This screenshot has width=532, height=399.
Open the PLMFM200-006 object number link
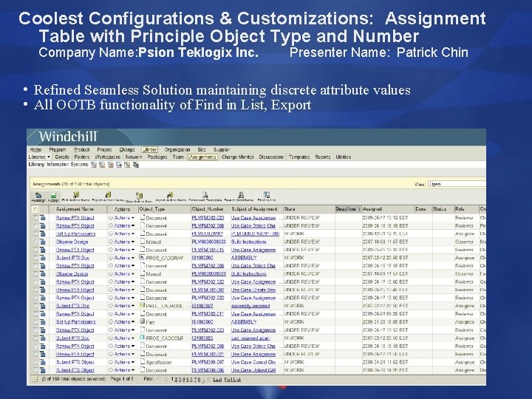(208, 370)
